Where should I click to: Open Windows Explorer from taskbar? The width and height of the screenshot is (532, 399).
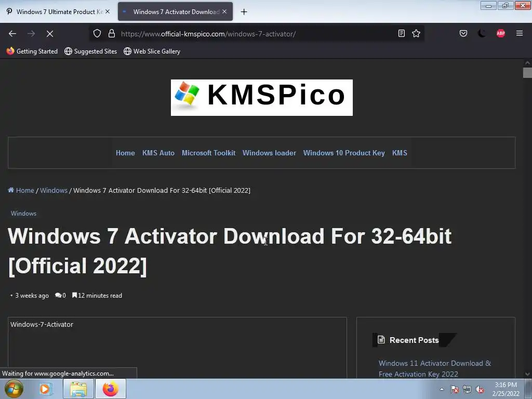(x=78, y=389)
